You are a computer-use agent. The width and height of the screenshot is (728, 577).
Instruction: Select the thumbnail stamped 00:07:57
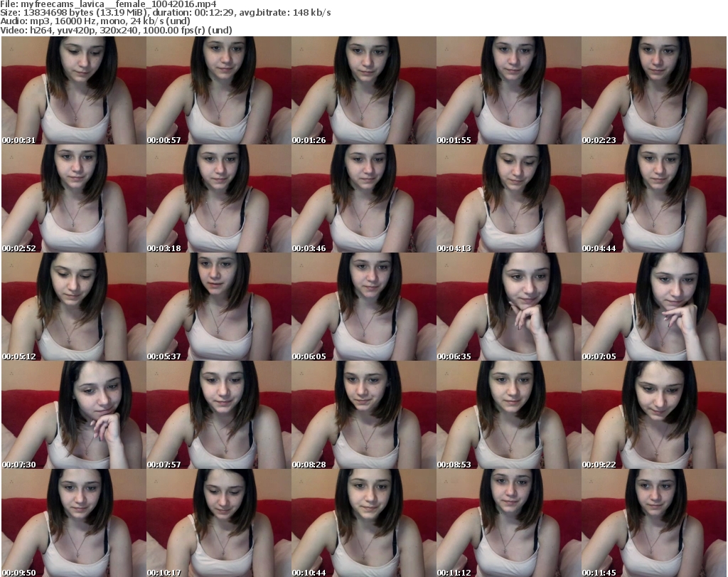[x=219, y=415]
